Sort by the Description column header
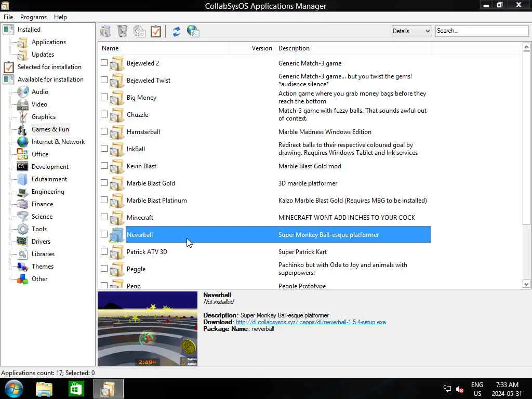This screenshot has width=532, height=399. [x=353, y=48]
